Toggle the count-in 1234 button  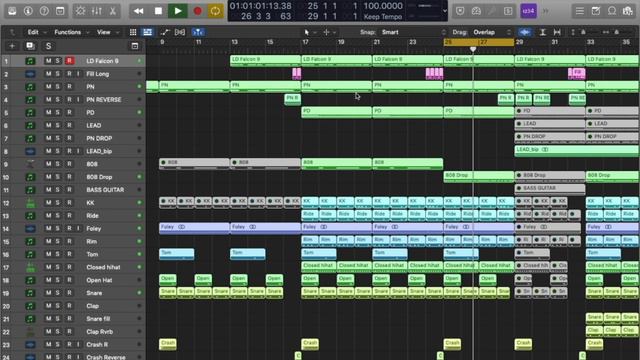[x=529, y=11]
